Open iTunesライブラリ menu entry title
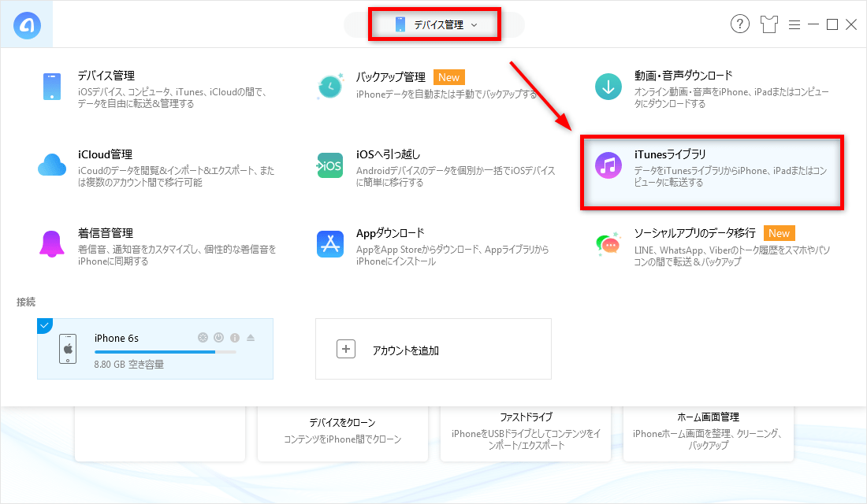Screen dimensions: 867x504 click(670, 154)
